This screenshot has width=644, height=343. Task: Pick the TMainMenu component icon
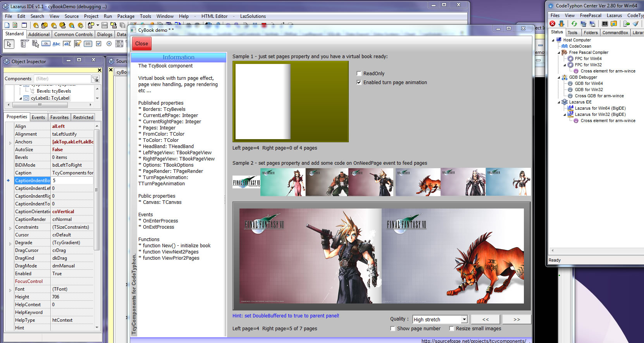(24, 44)
